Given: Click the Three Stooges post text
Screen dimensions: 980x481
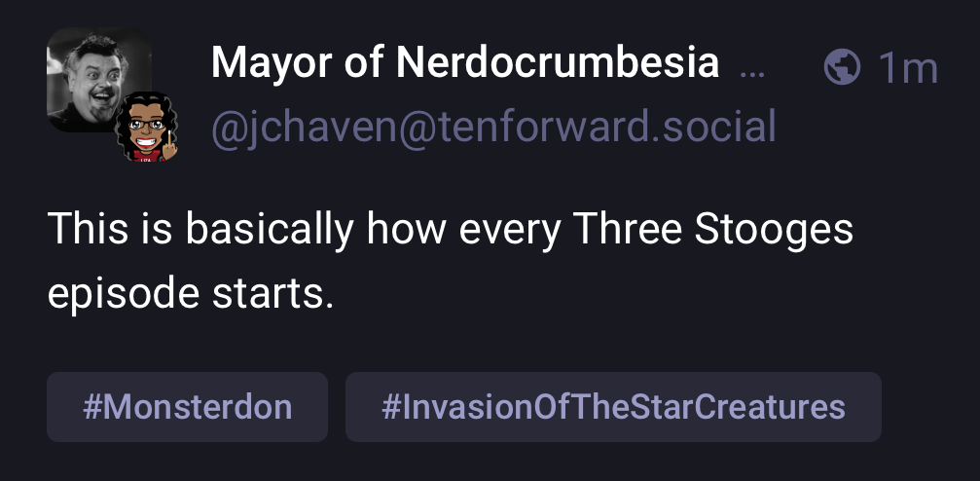Looking at the screenshot, I should [x=450, y=260].
